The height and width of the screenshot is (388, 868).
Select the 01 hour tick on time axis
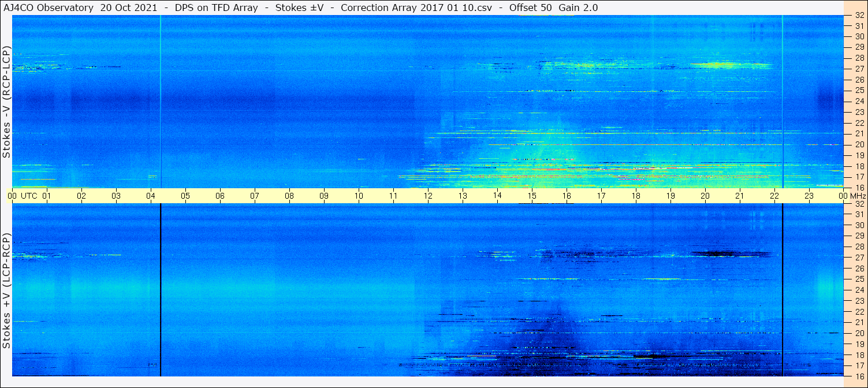pyautogui.click(x=47, y=196)
